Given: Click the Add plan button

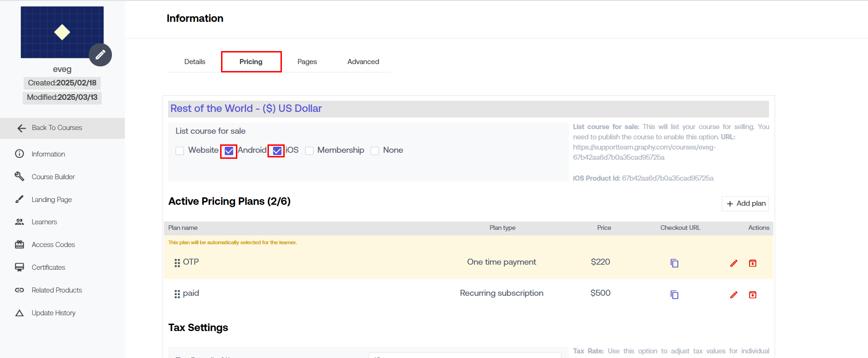Looking at the screenshot, I should click(745, 204).
